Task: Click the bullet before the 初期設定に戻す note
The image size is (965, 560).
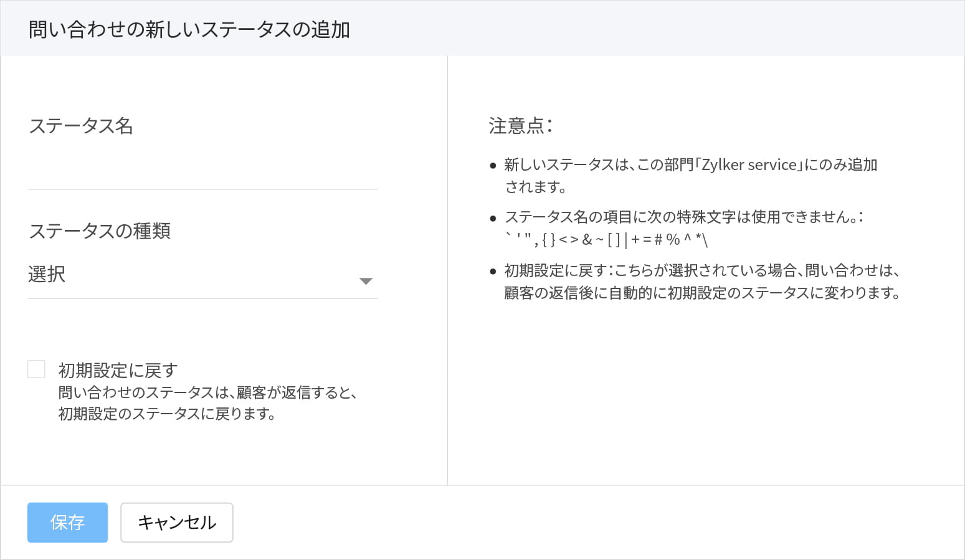Action: tap(493, 272)
